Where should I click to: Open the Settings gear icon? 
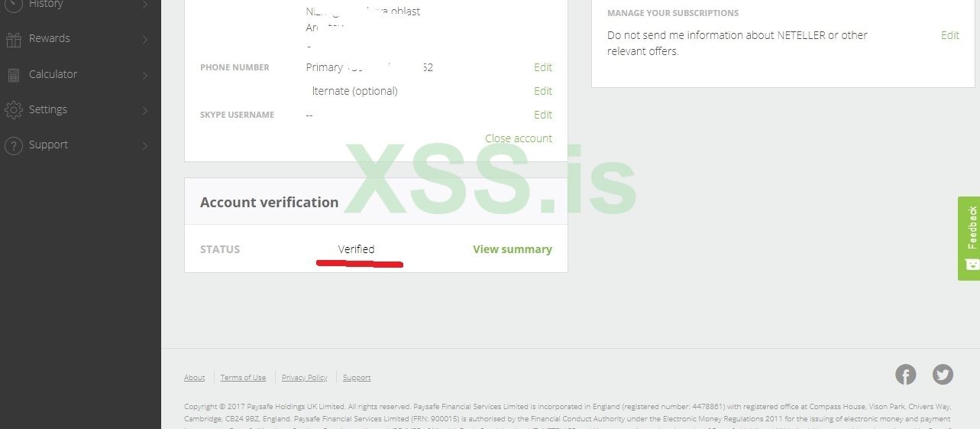tap(13, 110)
